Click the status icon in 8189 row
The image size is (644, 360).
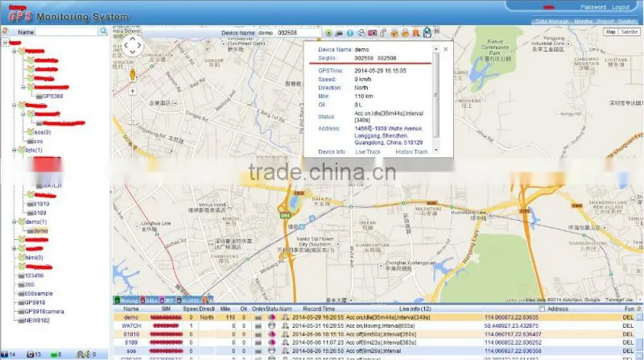[271, 342]
